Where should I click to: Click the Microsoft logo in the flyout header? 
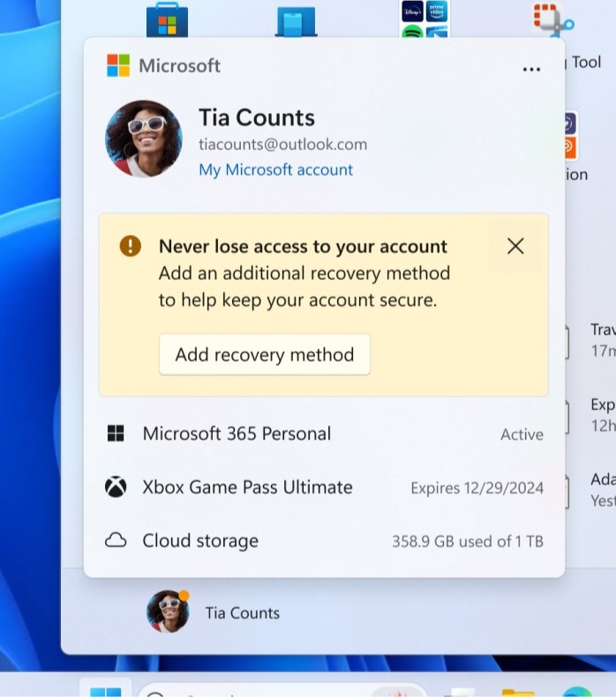(x=118, y=65)
